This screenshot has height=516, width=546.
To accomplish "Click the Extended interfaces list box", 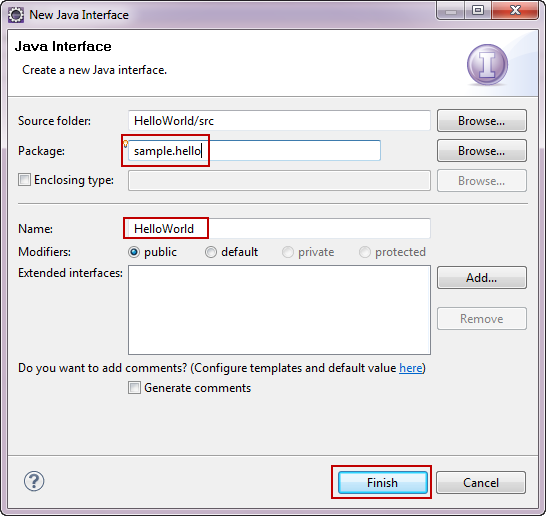I will click(x=279, y=310).
